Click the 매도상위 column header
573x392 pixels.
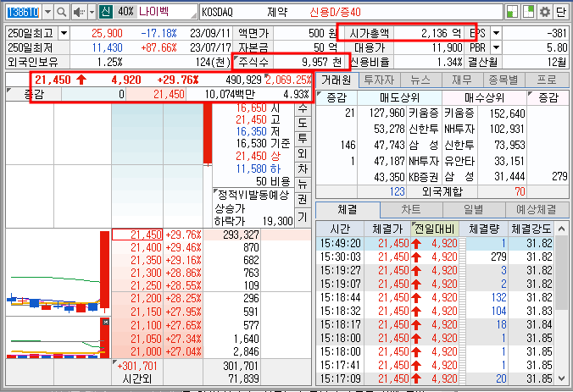[x=400, y=98]
